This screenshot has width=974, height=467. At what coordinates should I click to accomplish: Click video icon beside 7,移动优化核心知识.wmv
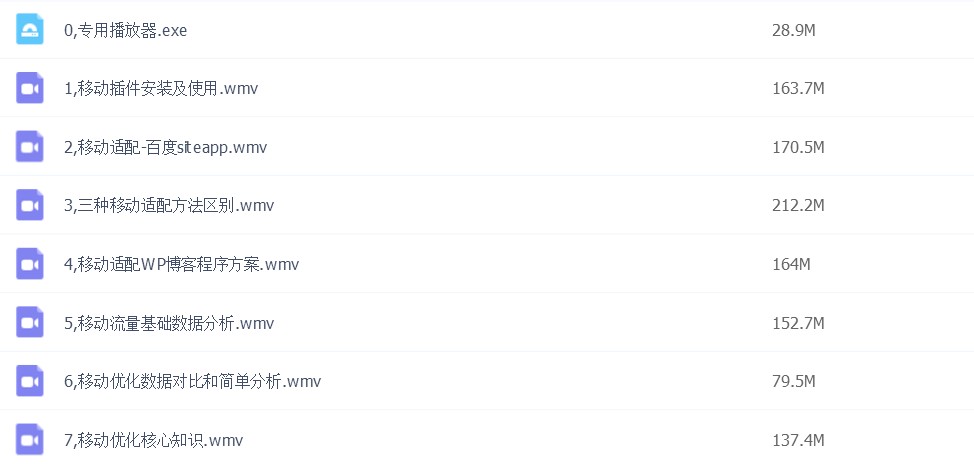tap(30, 440)
